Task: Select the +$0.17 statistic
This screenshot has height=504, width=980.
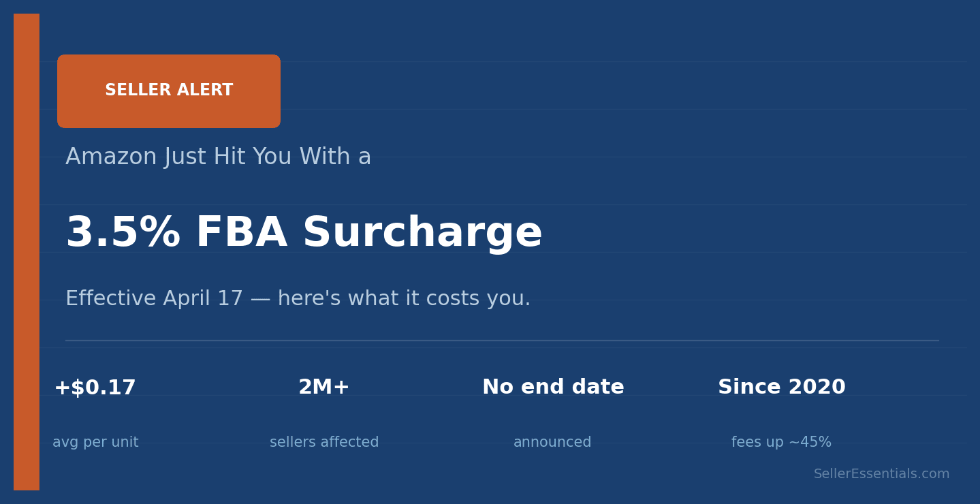Action: tap(95, 388)
